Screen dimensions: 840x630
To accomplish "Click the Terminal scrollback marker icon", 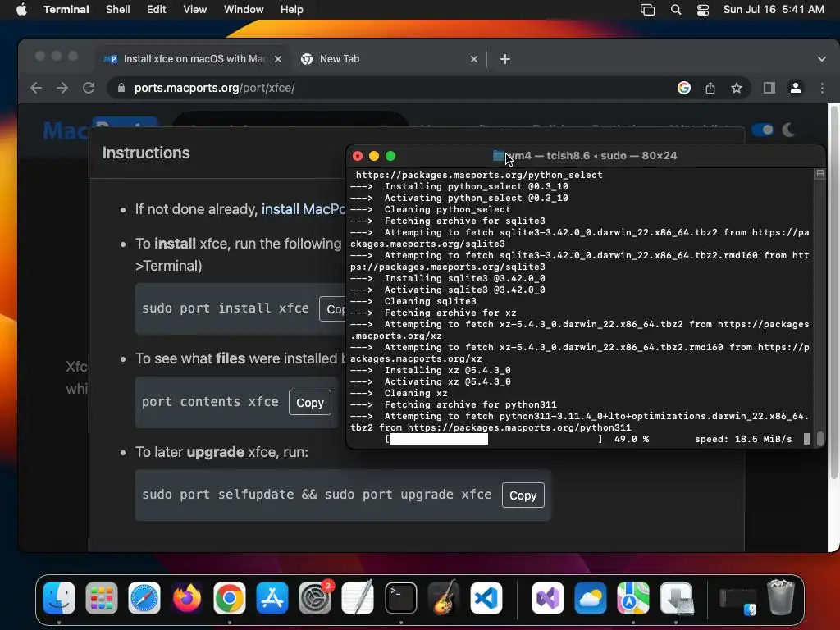I will click(x=819, y=174).
